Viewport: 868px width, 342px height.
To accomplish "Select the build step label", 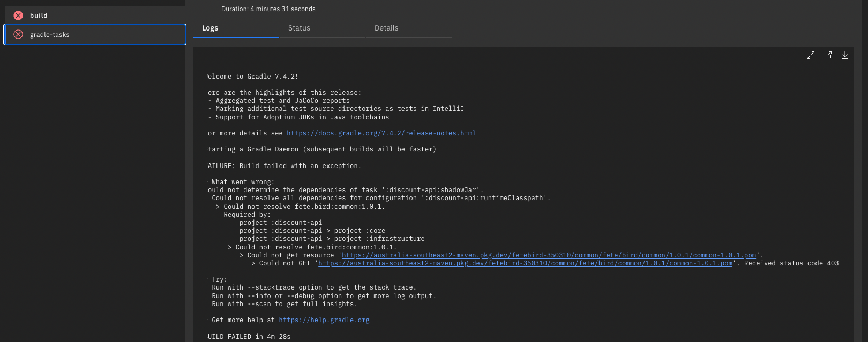I will coord(39,16).
